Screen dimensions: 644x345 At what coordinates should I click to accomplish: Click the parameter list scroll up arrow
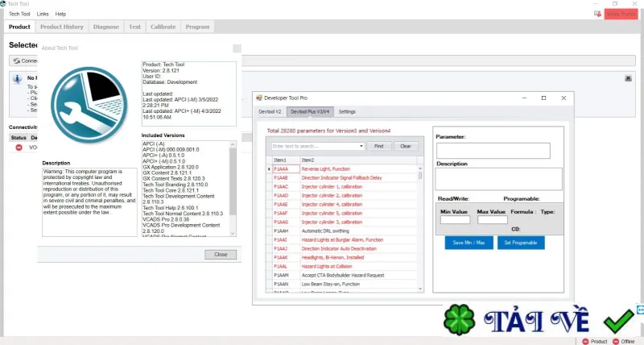(x=420, y=168)
